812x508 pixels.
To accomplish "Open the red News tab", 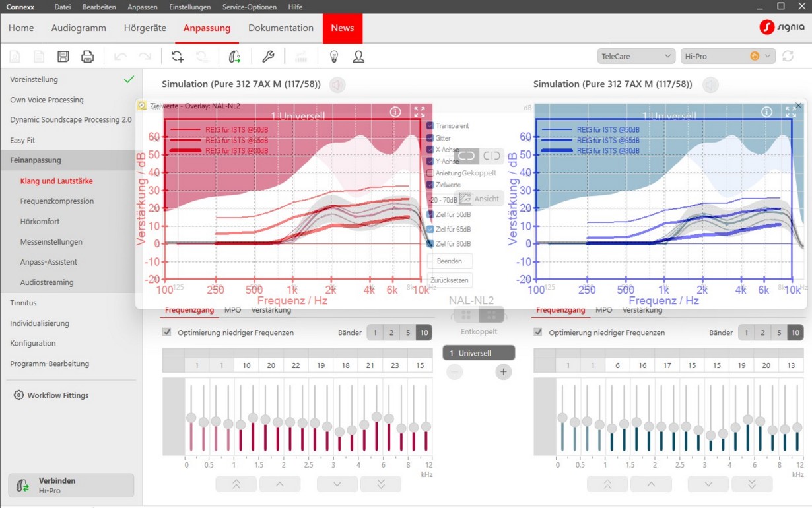I will point(343,28).
